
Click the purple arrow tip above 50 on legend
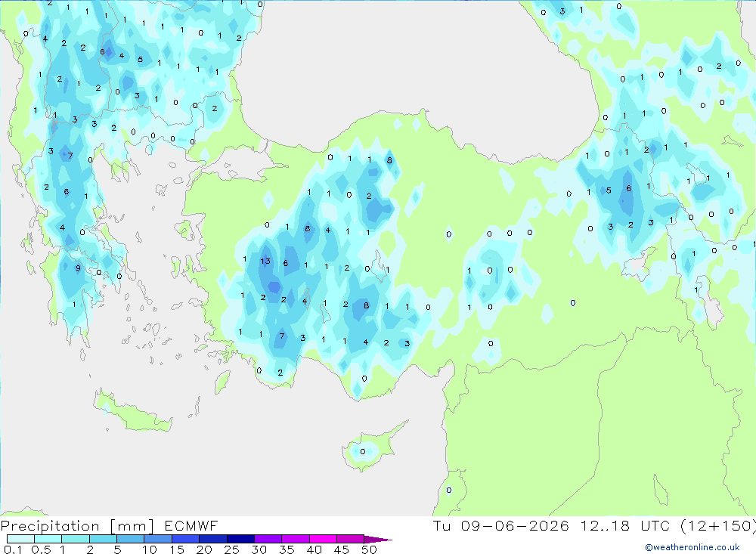tap(377, 540)
